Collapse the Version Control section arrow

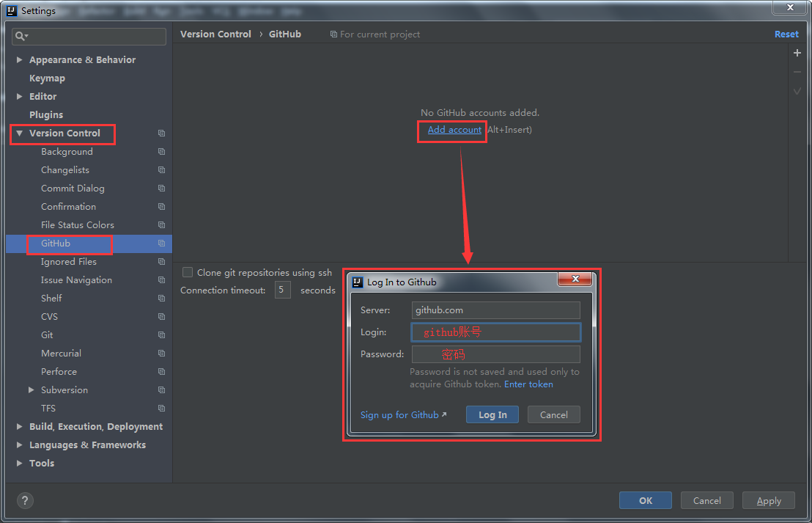pyautogui.click(x=19, y=134)
